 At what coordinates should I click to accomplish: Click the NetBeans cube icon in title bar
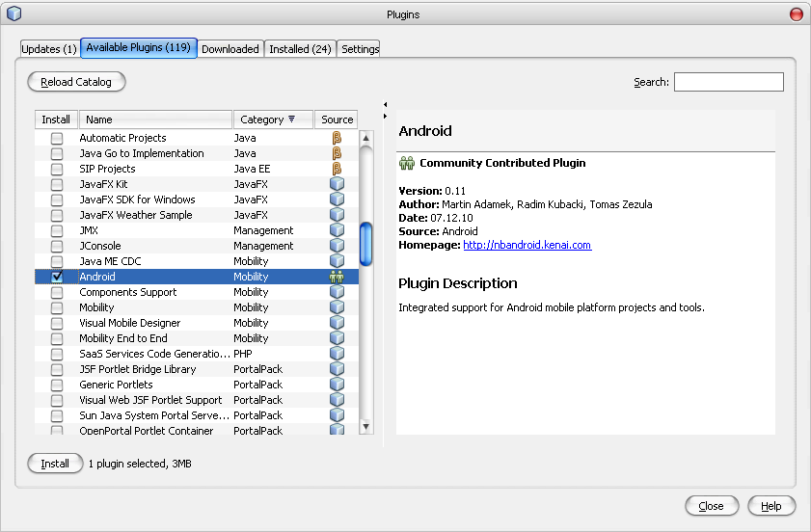14,13
